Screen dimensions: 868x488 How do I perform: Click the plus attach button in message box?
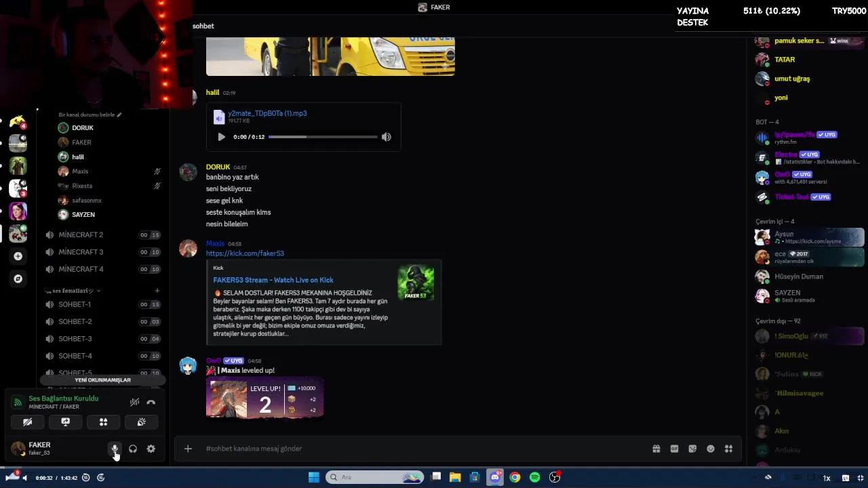tap(188, 449)
